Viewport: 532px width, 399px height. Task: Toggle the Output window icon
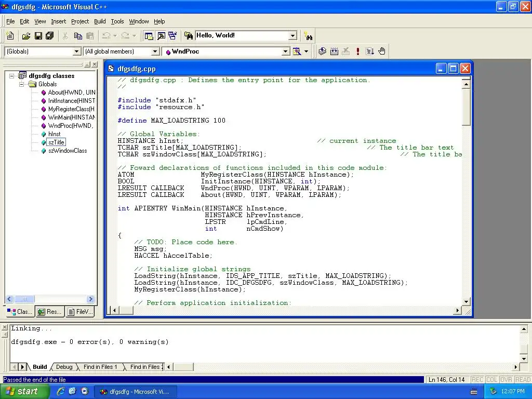point(161,36)
